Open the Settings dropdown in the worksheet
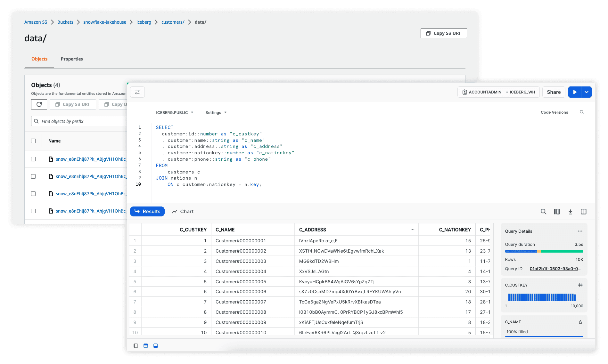Viewport: 608px width, 364px height. (x=216, y=112)
